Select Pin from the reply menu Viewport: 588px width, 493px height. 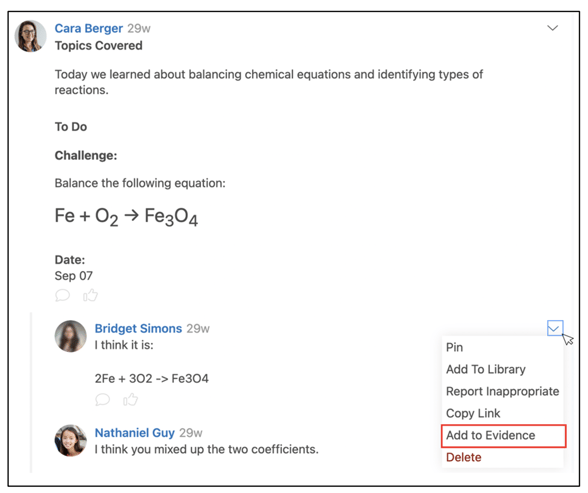click(x=454, y=347)
